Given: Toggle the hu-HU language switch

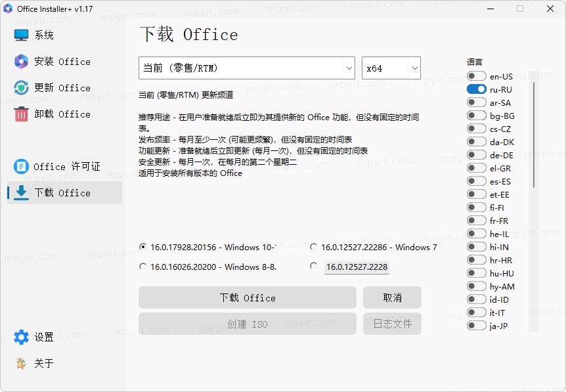Looking at the screenshot, I should (477, 273).
